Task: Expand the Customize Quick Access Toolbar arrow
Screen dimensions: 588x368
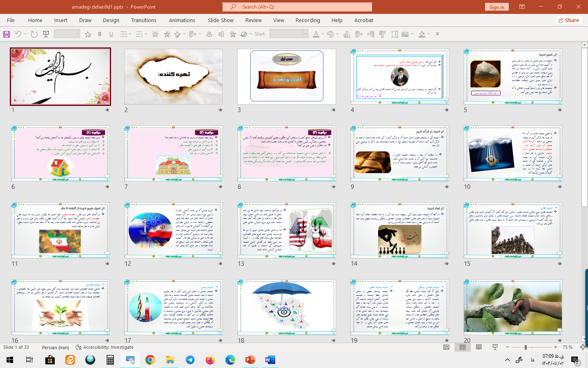Action: 437,34
